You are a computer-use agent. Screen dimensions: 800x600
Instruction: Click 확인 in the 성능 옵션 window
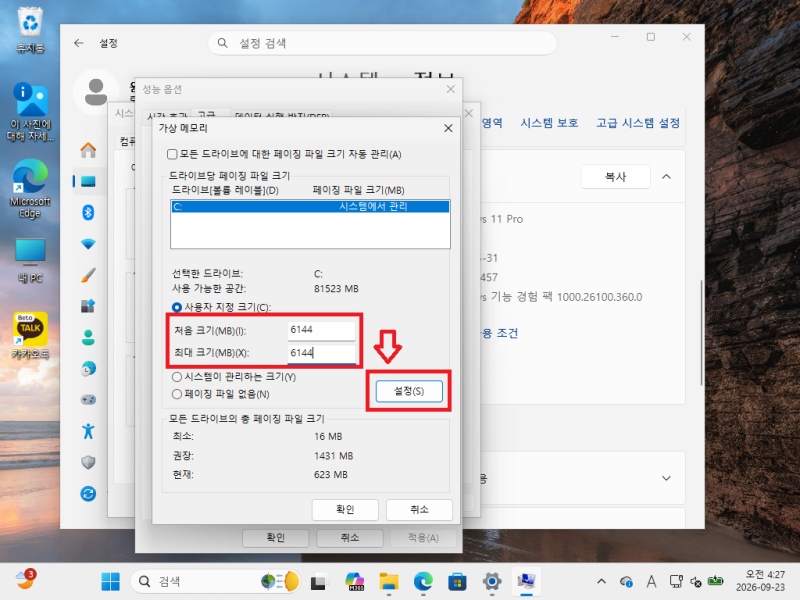pos(276,538)
